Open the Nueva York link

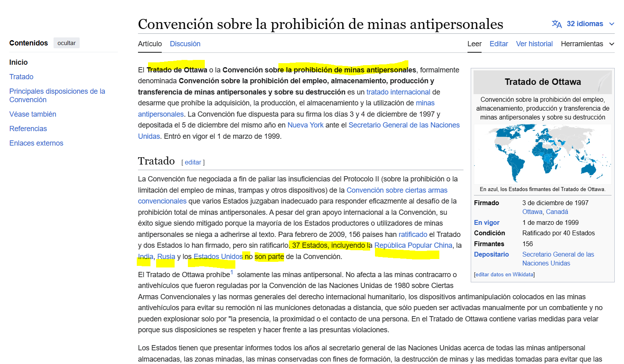point(305,125)
